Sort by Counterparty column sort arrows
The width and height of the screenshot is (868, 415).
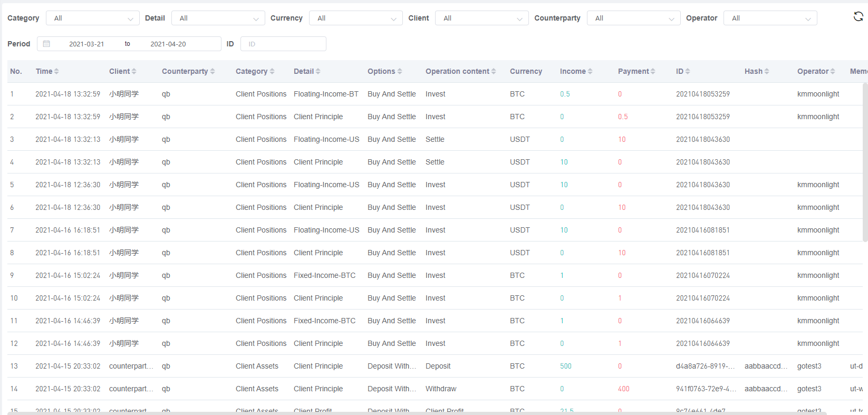coord(213,71)
